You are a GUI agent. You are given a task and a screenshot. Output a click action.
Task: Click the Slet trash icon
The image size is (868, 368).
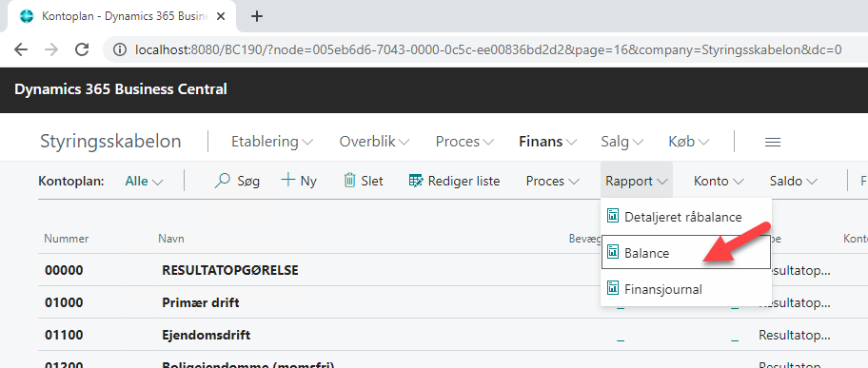(x=349, y=181)
